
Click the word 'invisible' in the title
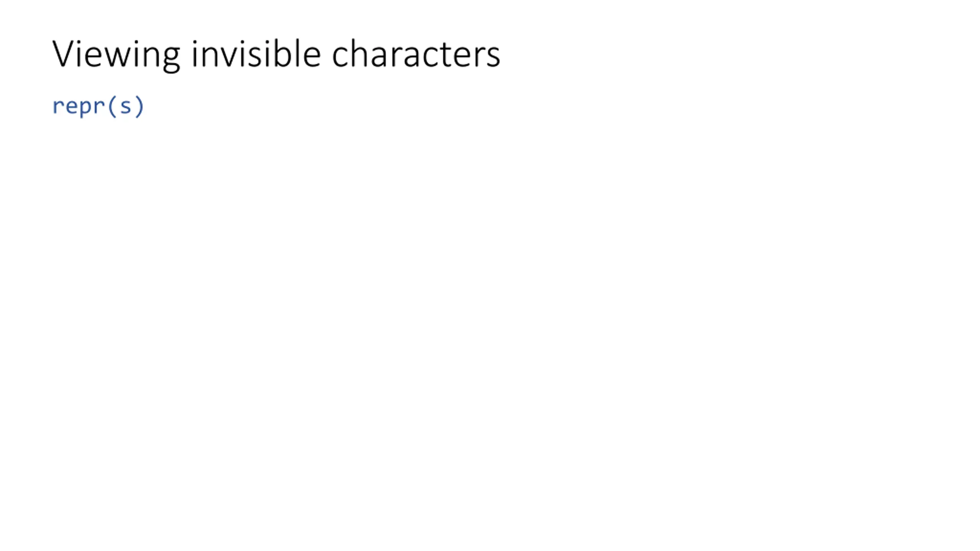pos(256,54)
